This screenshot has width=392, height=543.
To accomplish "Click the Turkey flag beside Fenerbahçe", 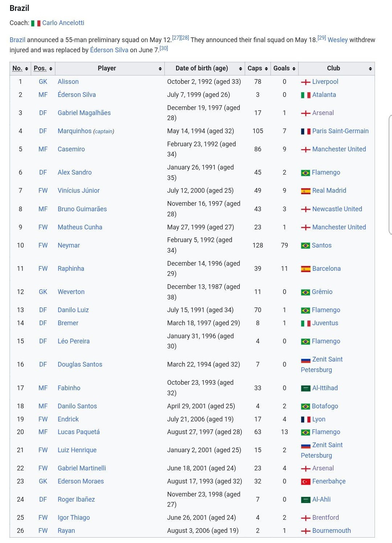I will pyautogui.click(x=306, y=482).
